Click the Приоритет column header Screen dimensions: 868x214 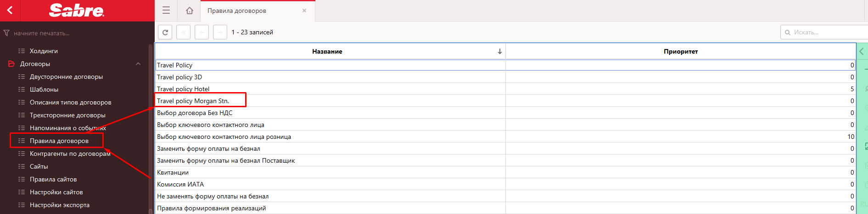(680, 51)
